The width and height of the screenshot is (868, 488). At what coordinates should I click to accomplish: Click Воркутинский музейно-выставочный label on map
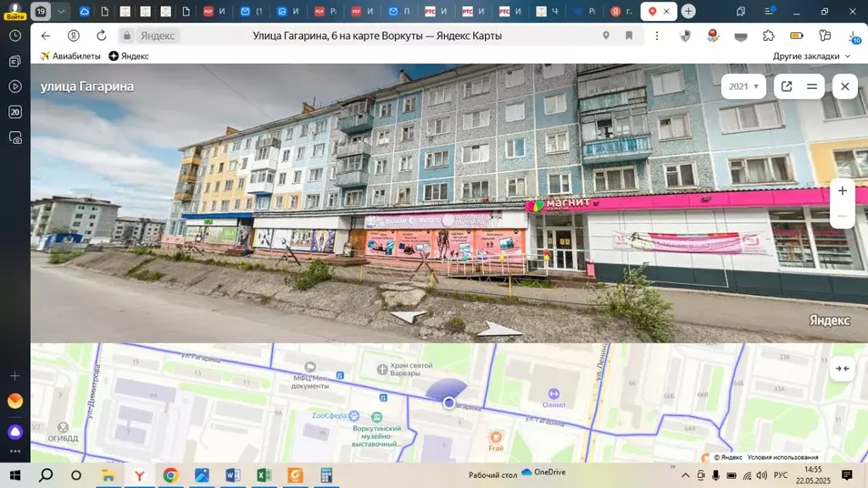pos(376,436)
